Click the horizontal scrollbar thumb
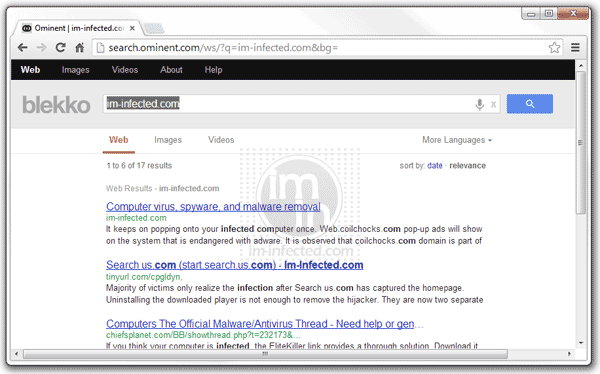 coord(266,354)
